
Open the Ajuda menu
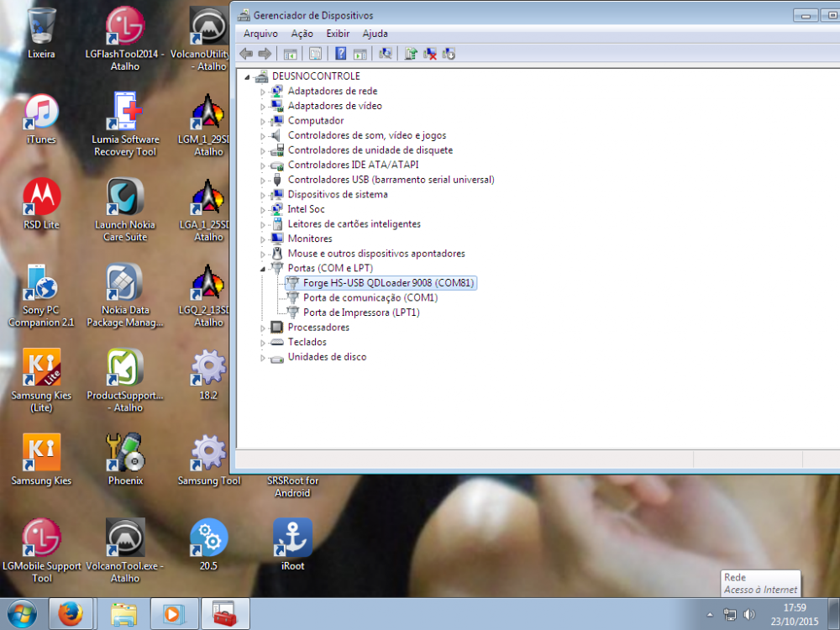click(x=375, y=34)
